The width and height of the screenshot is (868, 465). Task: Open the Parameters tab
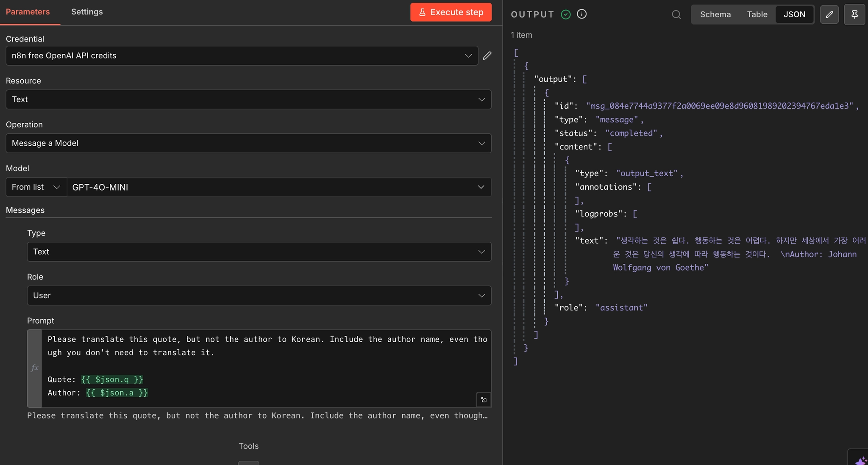pos(28,12)
